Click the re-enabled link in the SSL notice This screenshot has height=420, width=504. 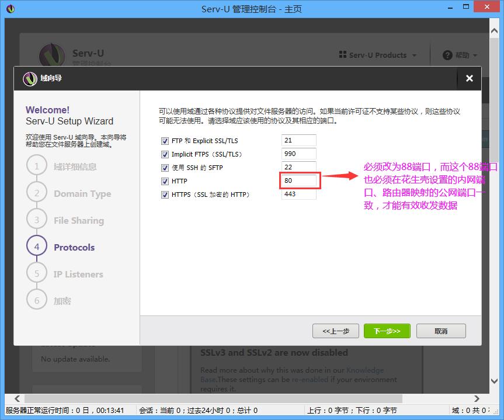pos(310,380)
